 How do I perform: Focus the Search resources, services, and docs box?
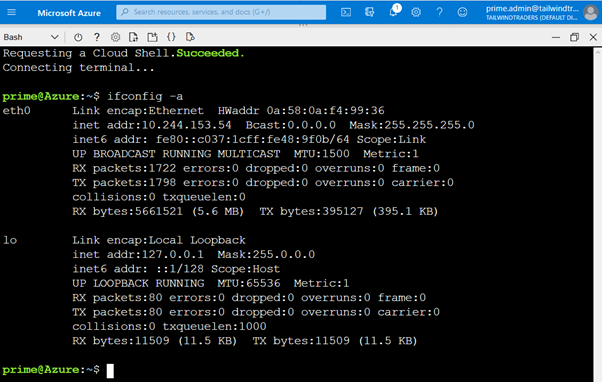221,12
